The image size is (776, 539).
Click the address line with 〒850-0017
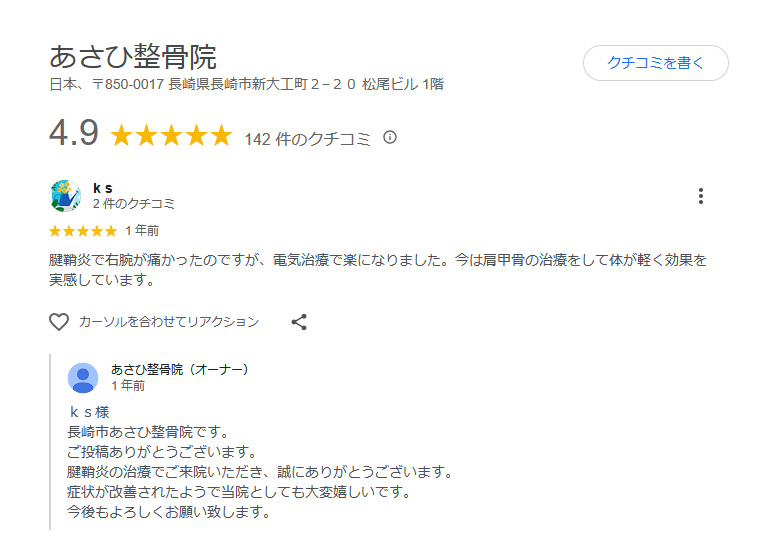click(x=246, y=85)
